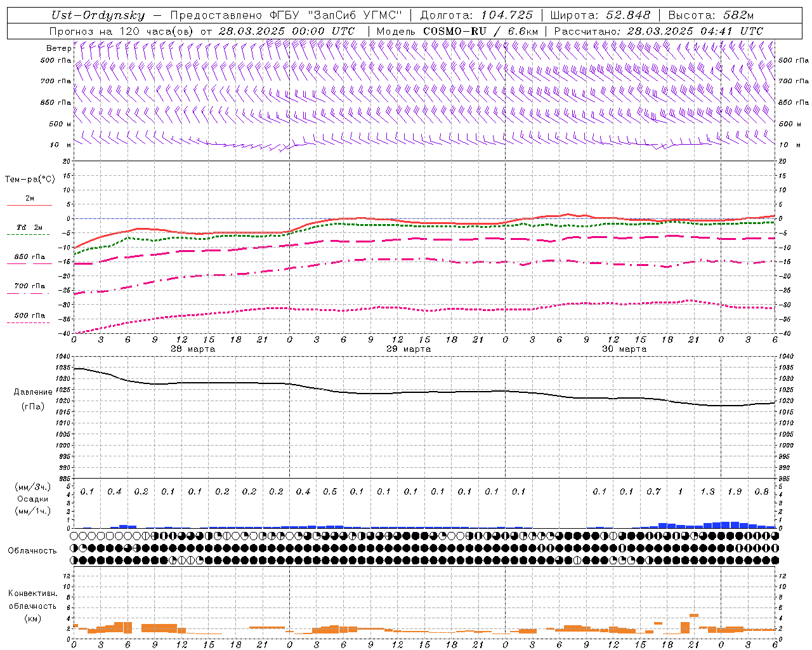
Task: Select the 0.5 precipitation value
Action: tap(330, 492)
